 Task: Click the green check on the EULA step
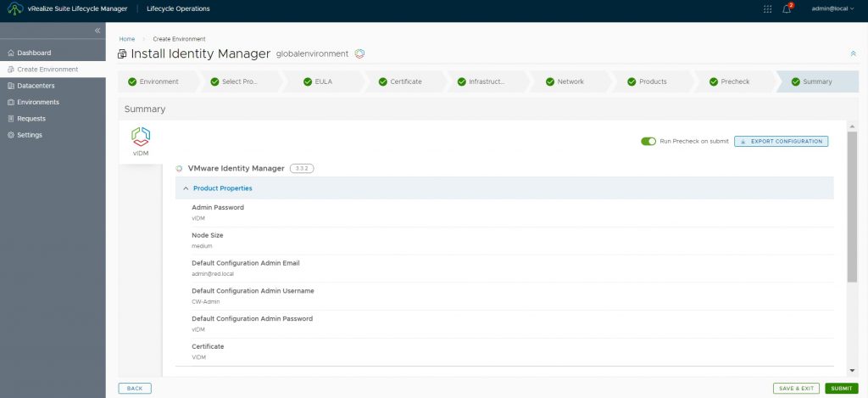pyautogui.click(x=308, y=81)
